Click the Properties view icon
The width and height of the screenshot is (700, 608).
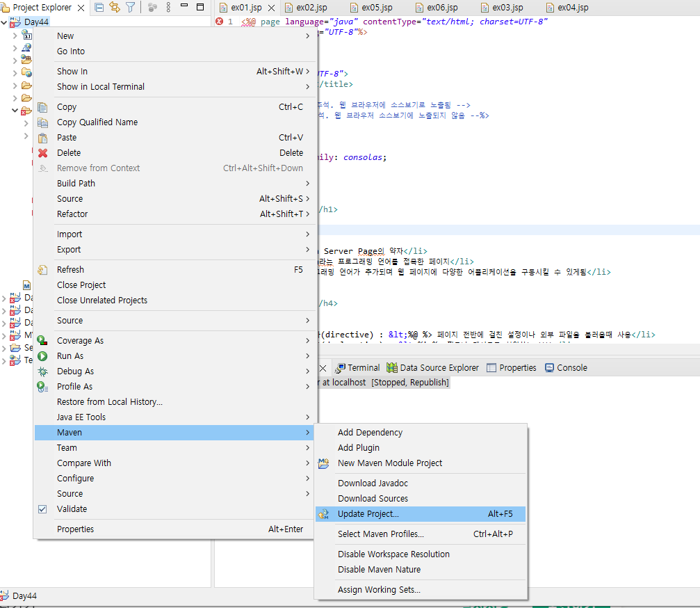[491, 368]
